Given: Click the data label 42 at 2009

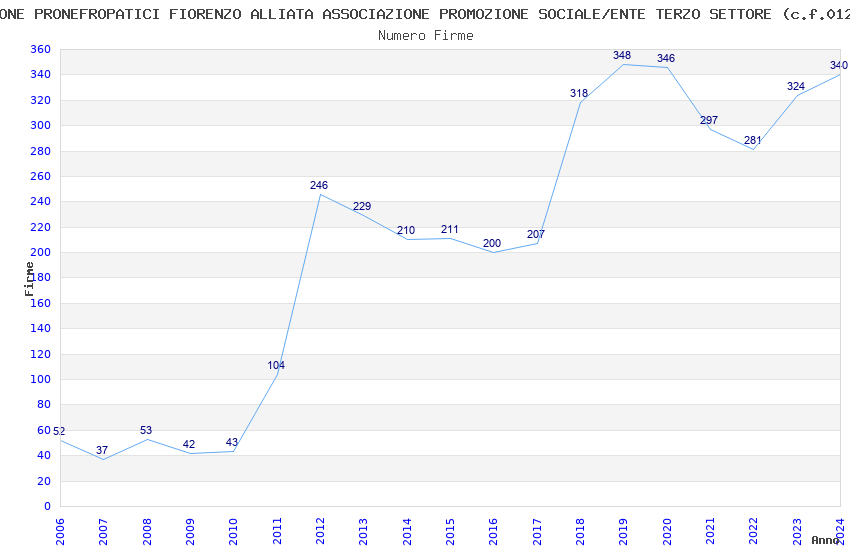Looking at the screenshot, I should (189, 445).
